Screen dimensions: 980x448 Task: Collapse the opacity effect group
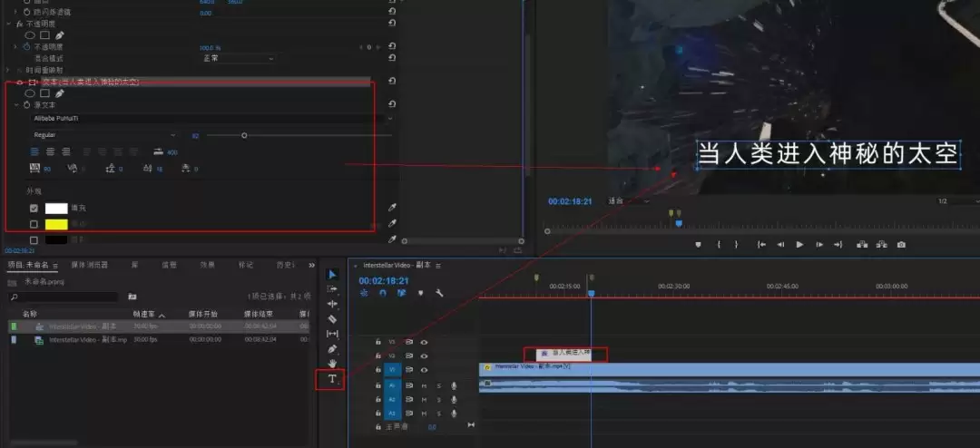pos(8,23)
